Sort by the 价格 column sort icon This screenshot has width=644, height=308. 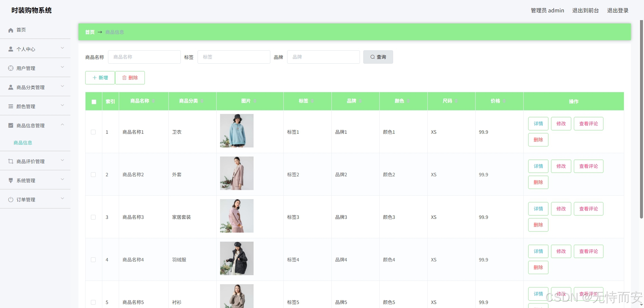coord(504,101)
